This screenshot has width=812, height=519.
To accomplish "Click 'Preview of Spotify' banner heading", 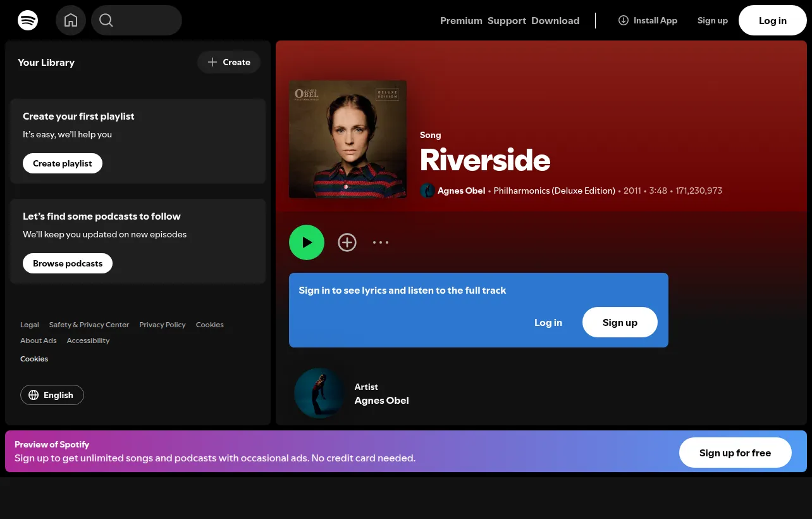I will pyautogui.click(x=52, y=444).
